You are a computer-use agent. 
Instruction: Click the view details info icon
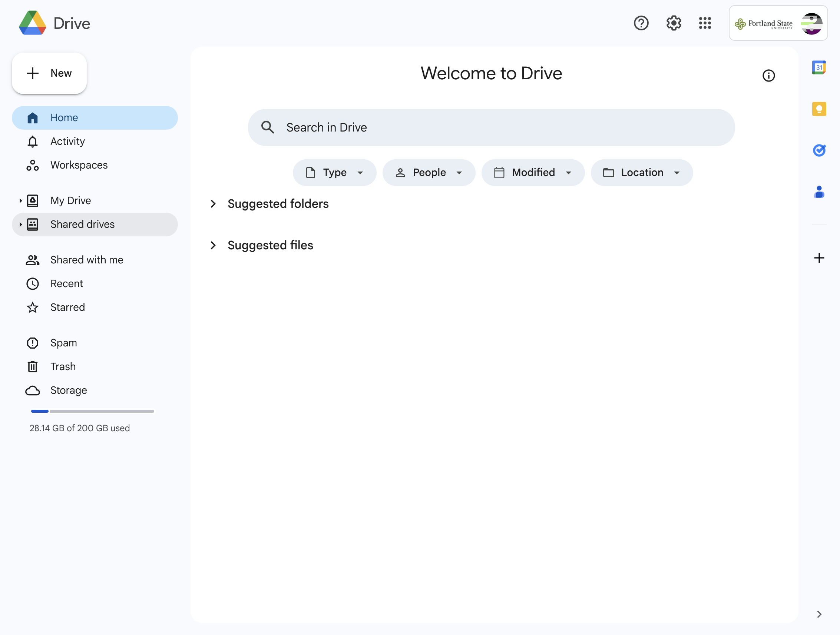click(768, 76)
